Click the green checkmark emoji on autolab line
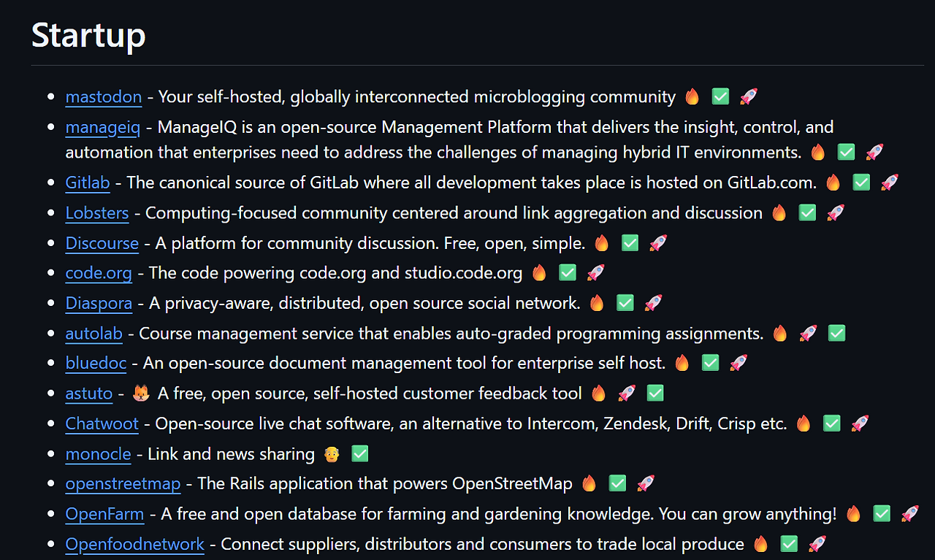 point(836,334)
